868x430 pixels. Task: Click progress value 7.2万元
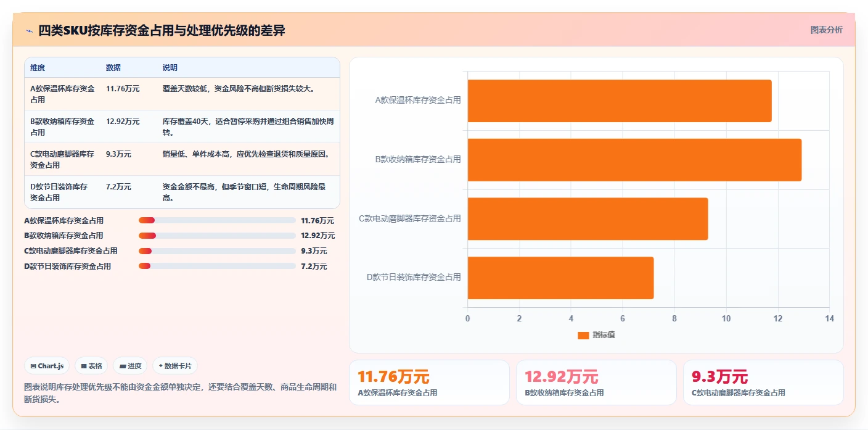[x=314, y=267]
